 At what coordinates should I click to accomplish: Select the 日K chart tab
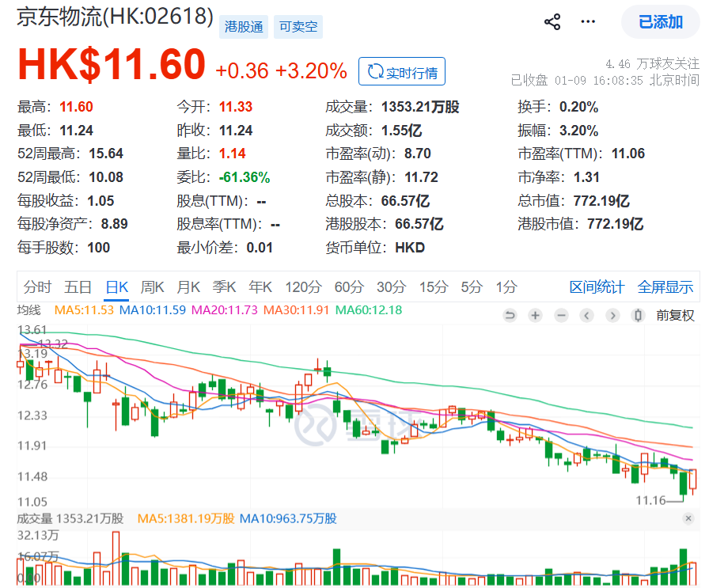[116, 286]
